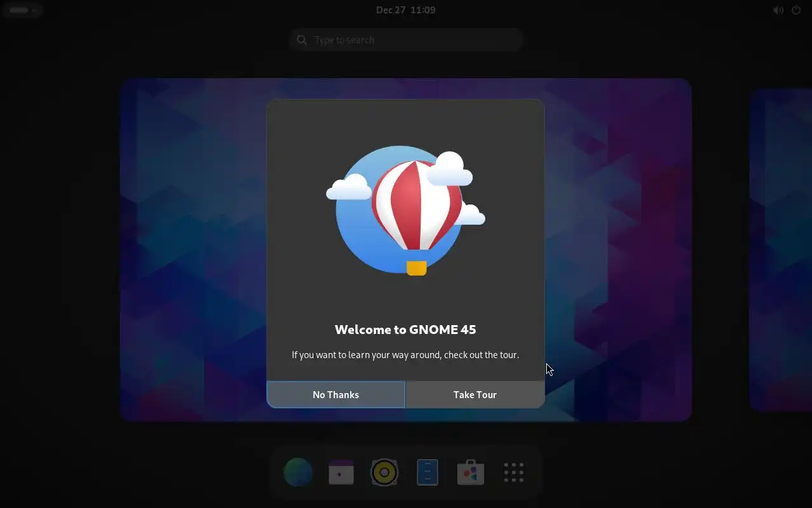The image size is (812, 508).
Task: Show all apps via the grid icon
Action: [x=514, y=472]
